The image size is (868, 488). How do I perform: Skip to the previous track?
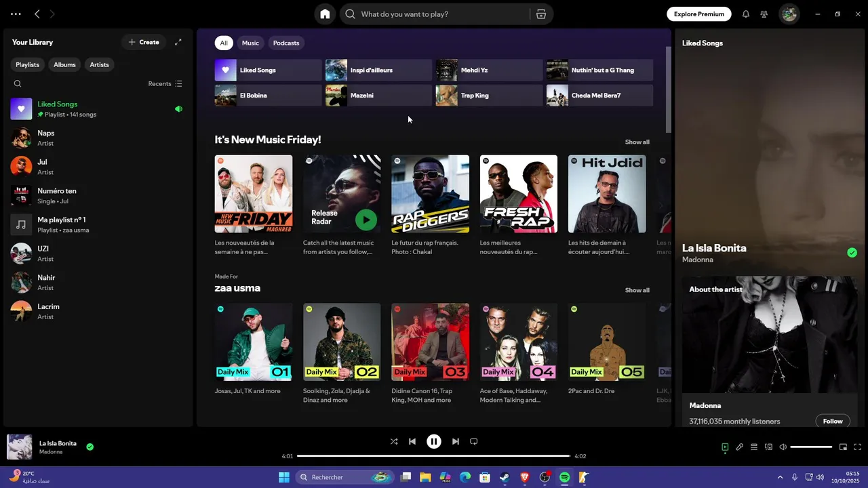click(x=412, y=441)
